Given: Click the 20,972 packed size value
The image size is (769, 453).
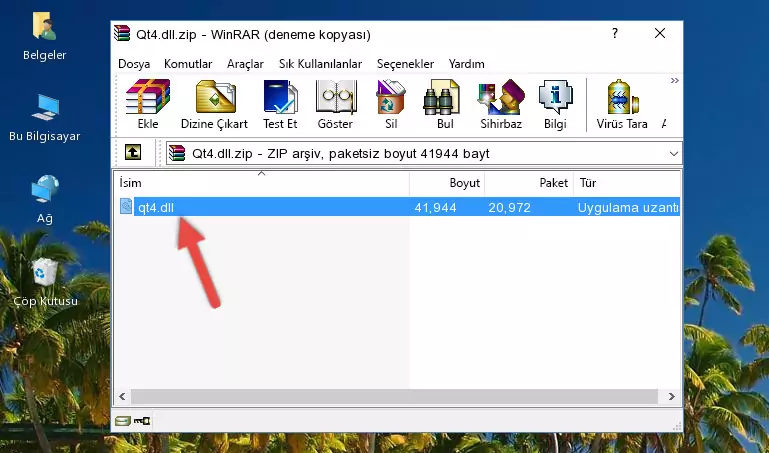Looking at the screenshot, I should pyautogui.click(x=509, y=207).
